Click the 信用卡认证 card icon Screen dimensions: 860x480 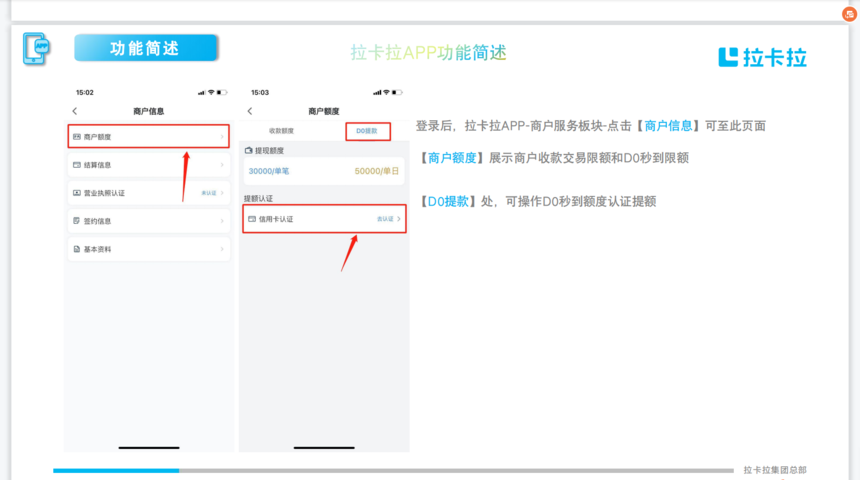(252, 219)
